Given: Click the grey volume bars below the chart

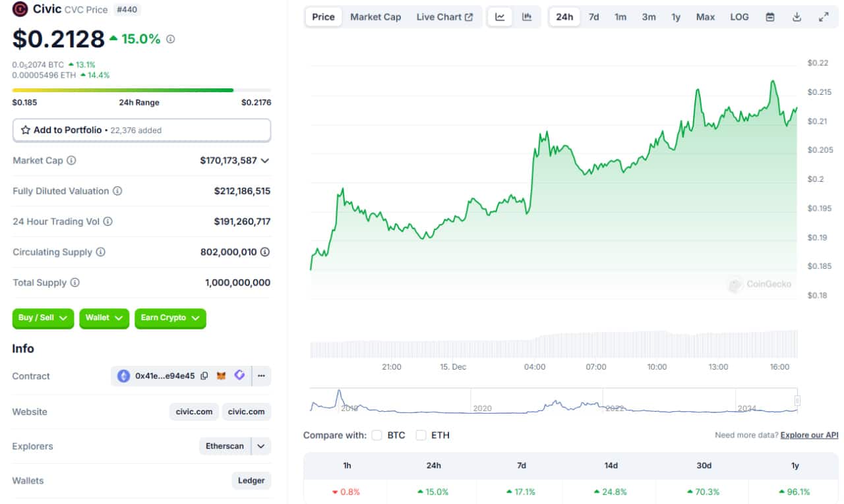Looking at the screenshot, I should click(554, 344).
